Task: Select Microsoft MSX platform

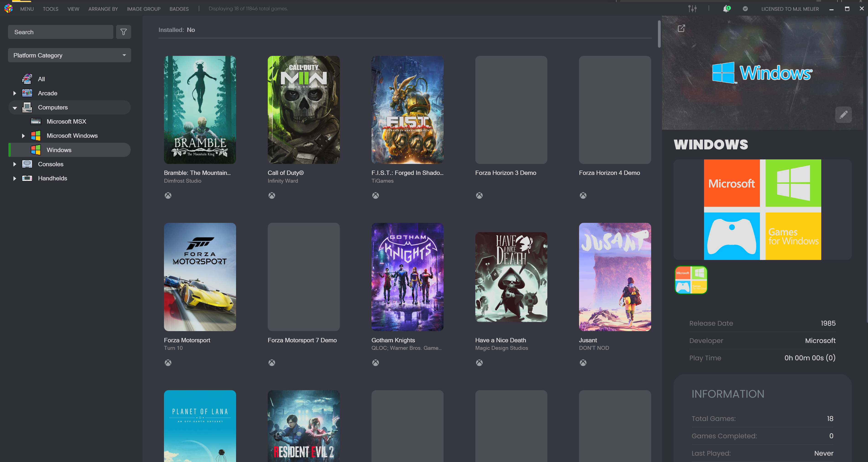Action: click(x=69, y=122)
